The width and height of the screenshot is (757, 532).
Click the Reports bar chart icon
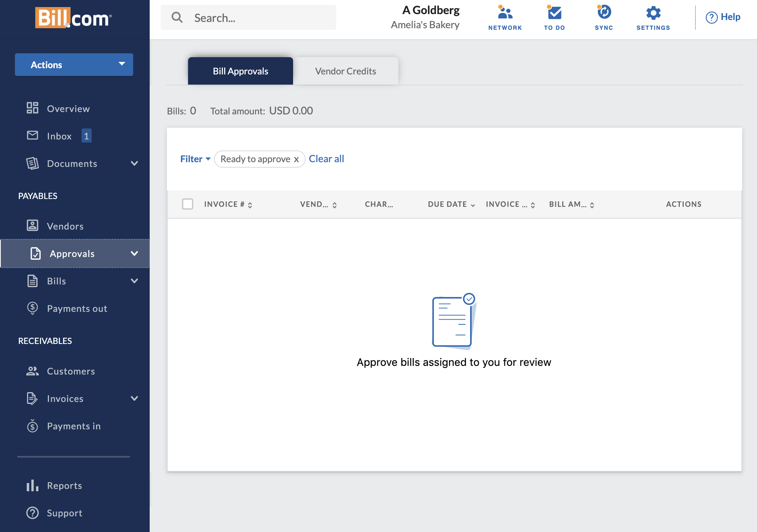33,485
